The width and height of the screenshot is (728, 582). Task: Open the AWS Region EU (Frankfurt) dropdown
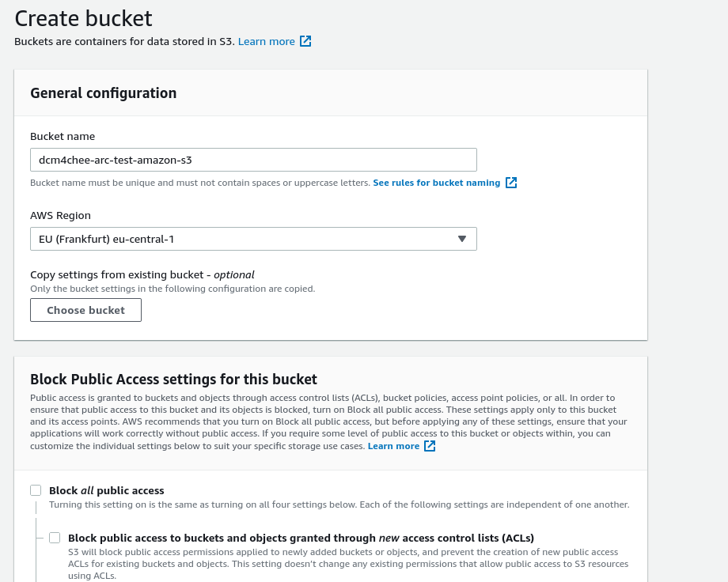click(253, 239)
